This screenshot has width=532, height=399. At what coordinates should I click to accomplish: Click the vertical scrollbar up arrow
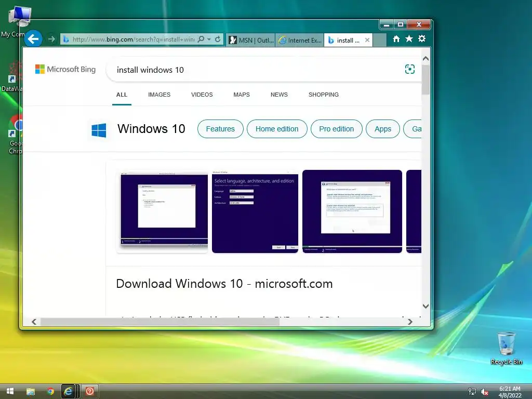pyautogui.click(x=426, y=59)
